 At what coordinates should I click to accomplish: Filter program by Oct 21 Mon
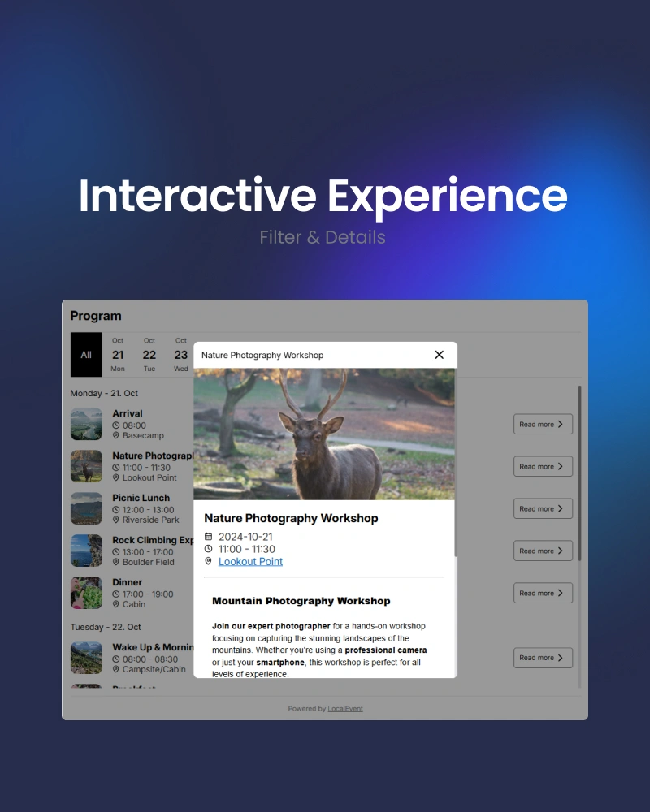[x=118, y=355]
